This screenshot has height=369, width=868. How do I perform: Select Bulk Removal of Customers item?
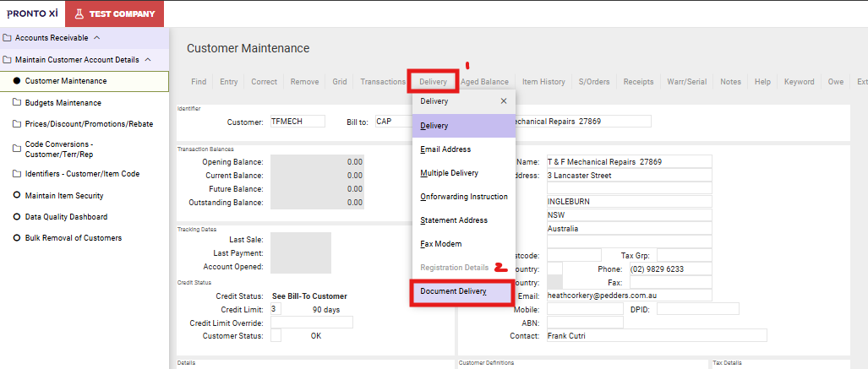(x=73, y=238)
